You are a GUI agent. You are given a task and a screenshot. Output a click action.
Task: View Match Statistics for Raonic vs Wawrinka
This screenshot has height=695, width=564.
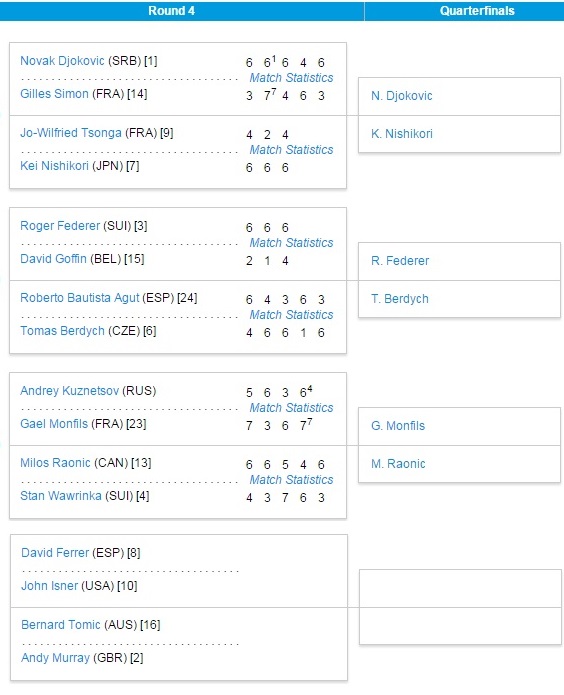[291, 480]
